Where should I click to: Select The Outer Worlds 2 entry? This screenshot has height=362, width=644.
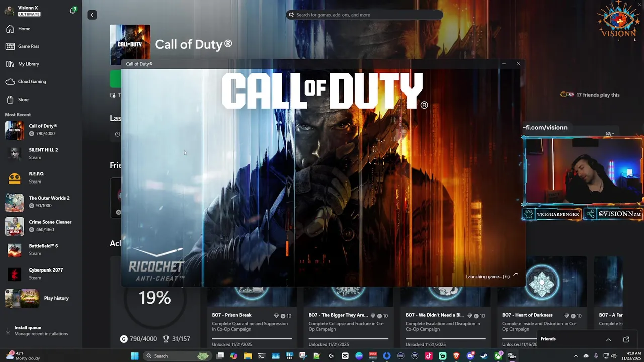coord(41,202)
